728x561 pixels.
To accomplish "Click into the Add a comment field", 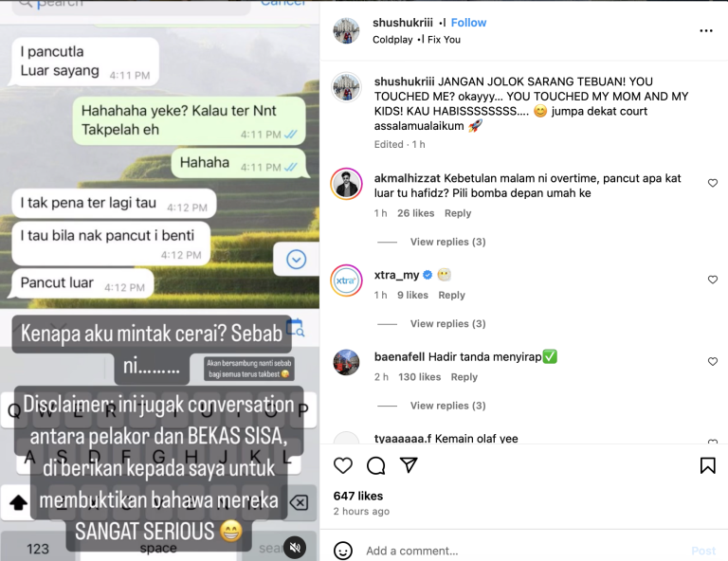I will tap(524, 551).
